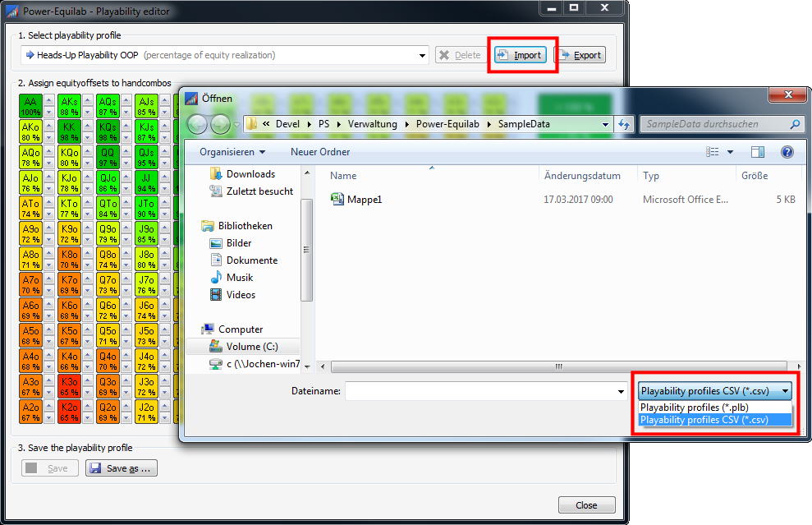Click the greyed Save button
812x525 pixels.
pyautogui.click(x=50, y=468)
